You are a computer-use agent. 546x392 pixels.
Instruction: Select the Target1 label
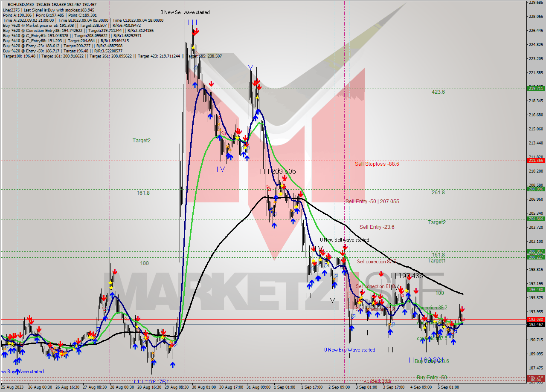point(437,260)
